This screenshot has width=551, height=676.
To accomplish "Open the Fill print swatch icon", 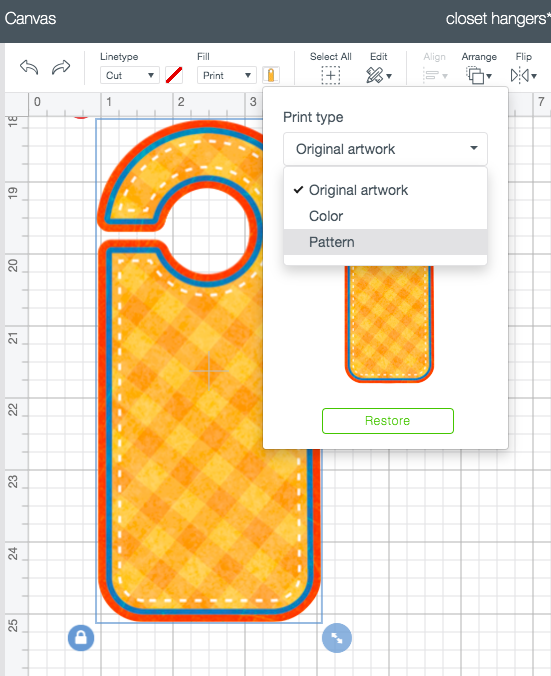I will (271, 75).
